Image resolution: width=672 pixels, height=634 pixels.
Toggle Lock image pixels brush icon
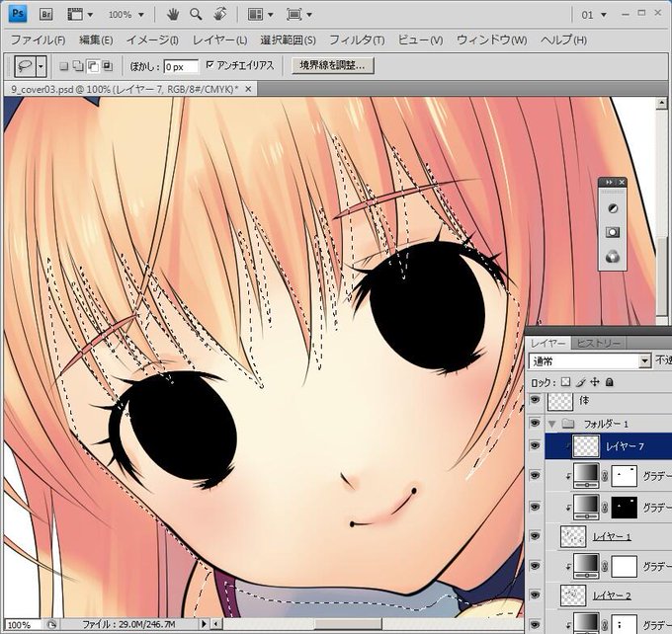click(581, 382)
